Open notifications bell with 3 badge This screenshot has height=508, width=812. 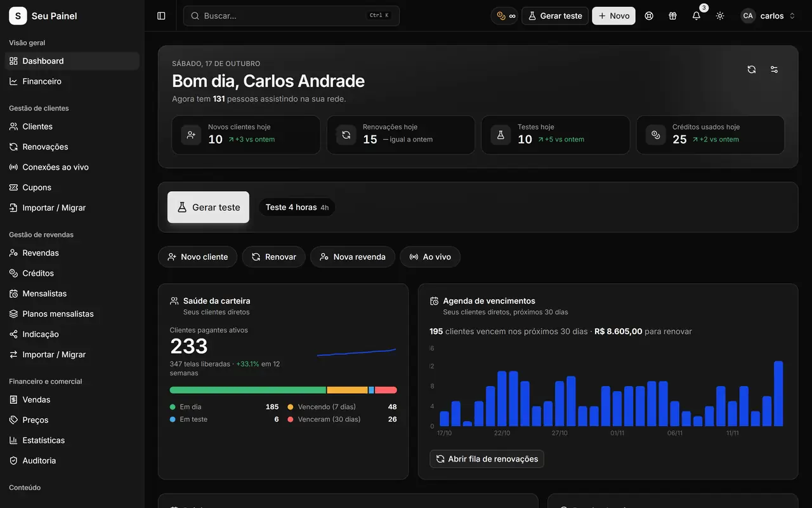pyautogui.click(x=697, y=16)
